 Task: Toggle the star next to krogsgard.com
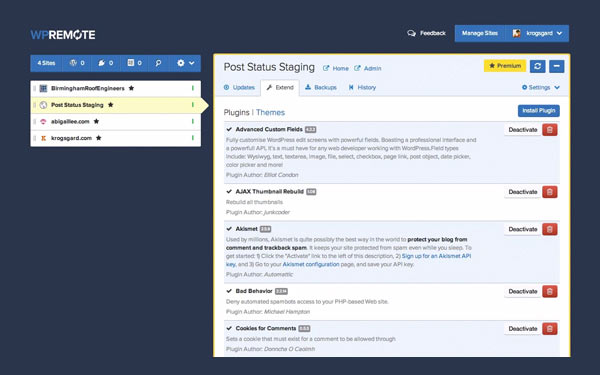pyautogui.click(x=99, y=138)
